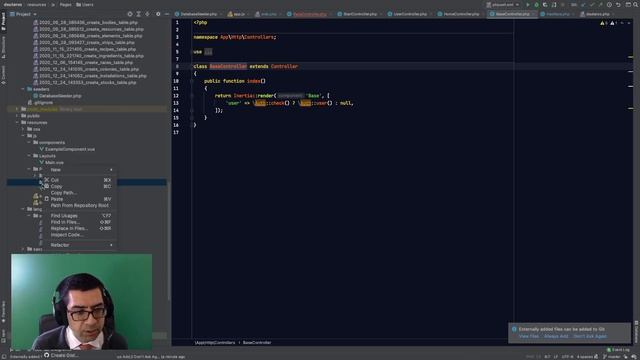
Task: Open the run configuration dropdown
Action: click(x=502, y=4)
